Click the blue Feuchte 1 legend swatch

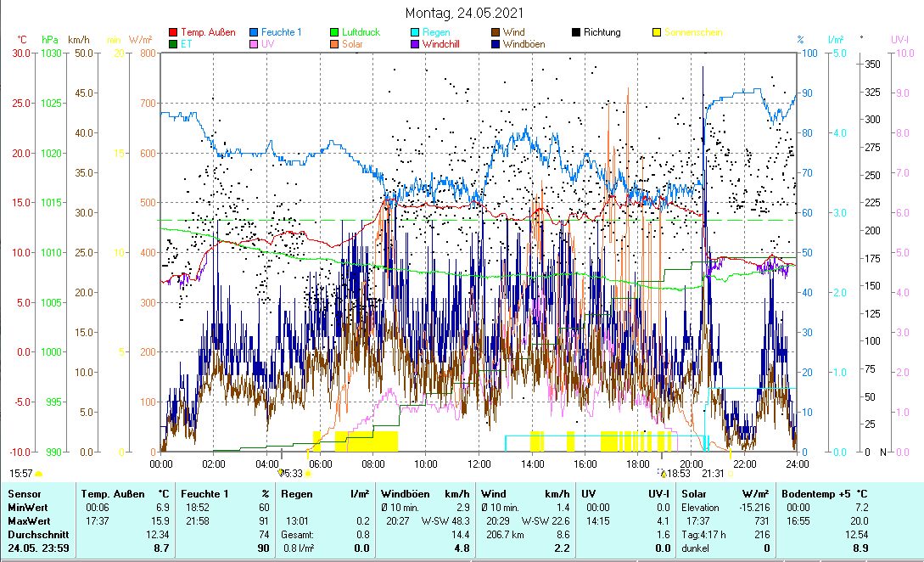(254, 32)
